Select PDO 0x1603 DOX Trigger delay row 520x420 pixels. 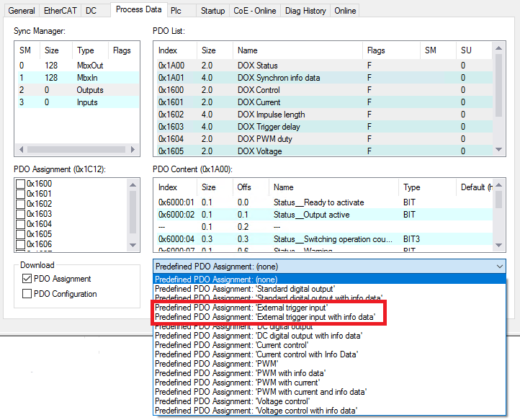click(x=323, y=127)
